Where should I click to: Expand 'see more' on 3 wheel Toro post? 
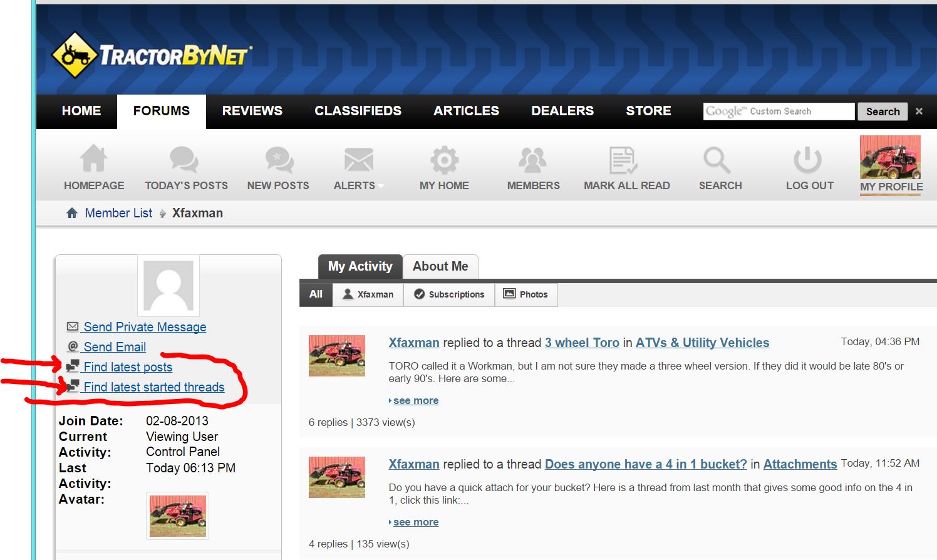[x=415, y=401]
